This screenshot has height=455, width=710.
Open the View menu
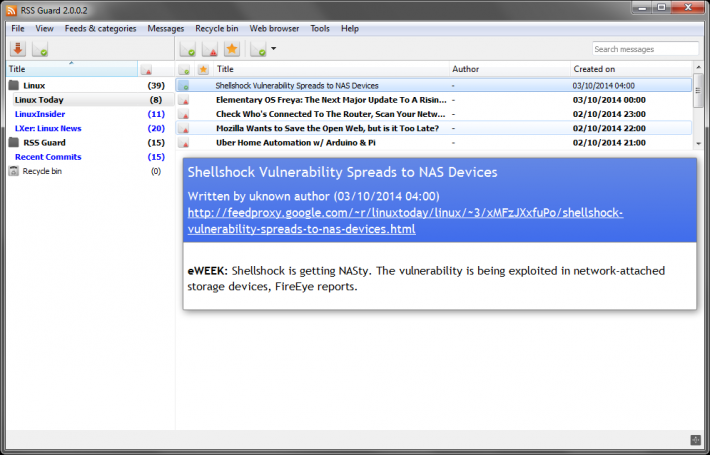[x=44, y=29]
